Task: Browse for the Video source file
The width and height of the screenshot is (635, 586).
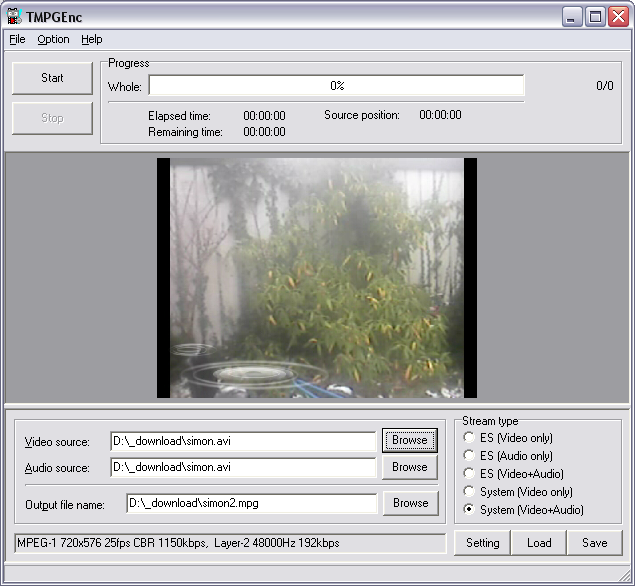Action: pyautogui.click(x=410, y=440)
